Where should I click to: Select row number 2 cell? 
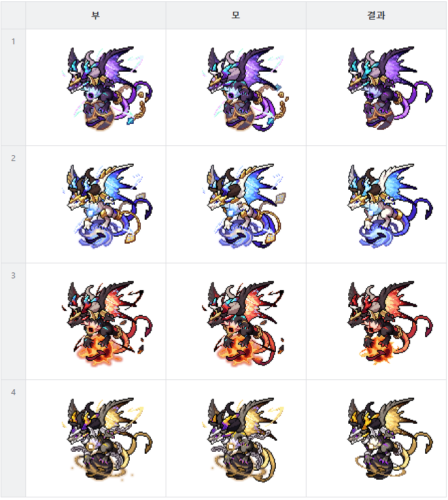tap(14, 205)
